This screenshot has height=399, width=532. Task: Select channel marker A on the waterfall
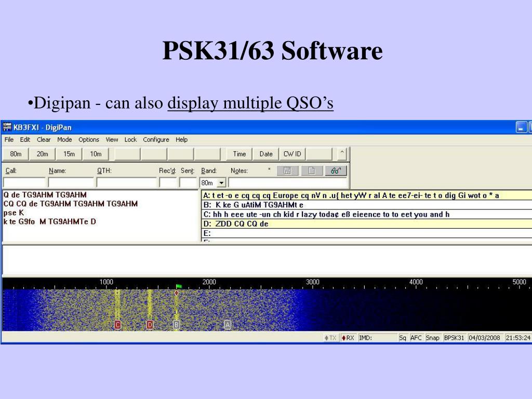(228, 325)
